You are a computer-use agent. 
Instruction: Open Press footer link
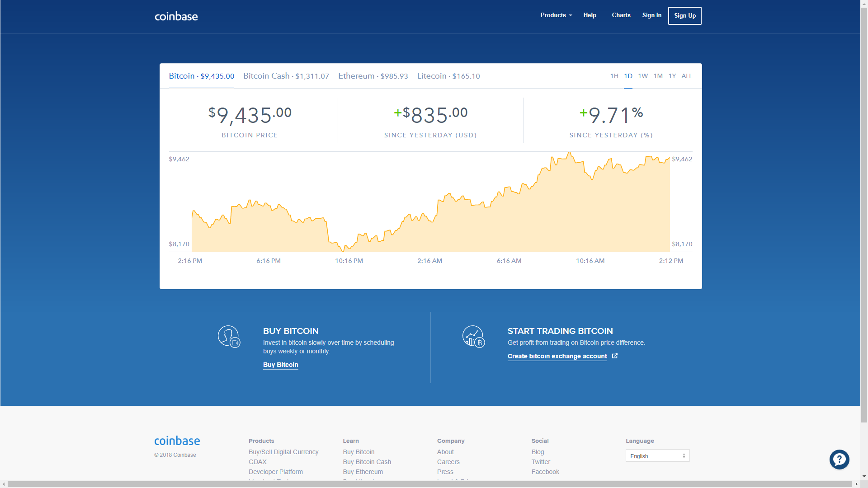(445, 472)
